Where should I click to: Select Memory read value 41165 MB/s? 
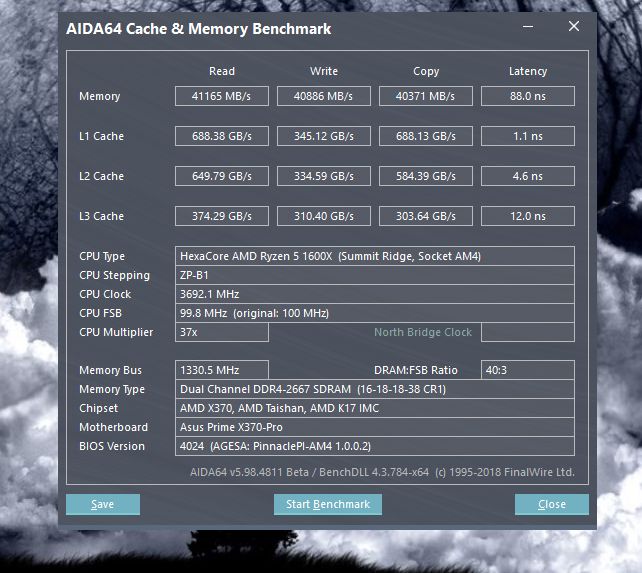[222, 96]
